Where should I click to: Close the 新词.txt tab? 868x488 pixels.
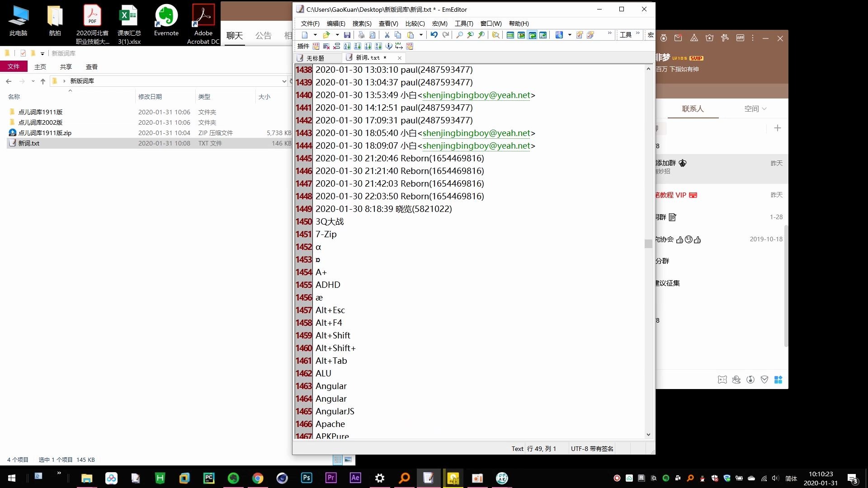pyautogui.click(x=400, y=58)
